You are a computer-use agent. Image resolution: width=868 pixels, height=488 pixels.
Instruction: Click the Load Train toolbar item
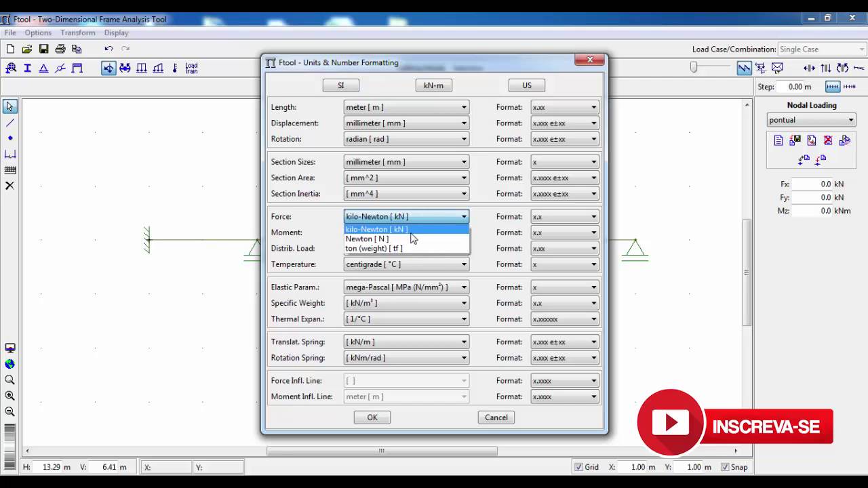click(x=192, y=68)
